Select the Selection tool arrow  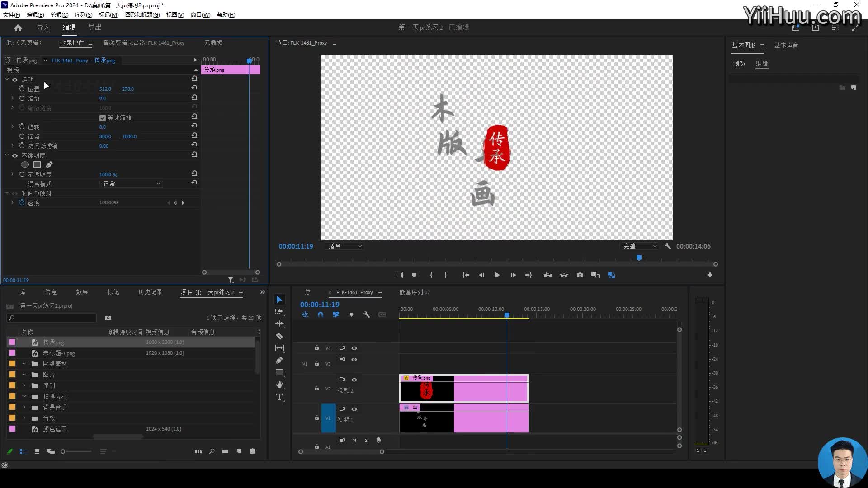click(x=279, y=300)
